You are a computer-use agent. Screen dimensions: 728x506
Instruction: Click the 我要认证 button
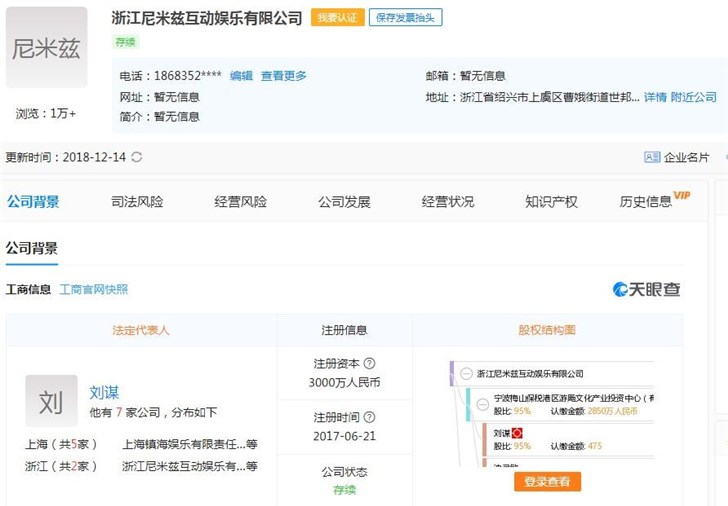coord(338,18)
